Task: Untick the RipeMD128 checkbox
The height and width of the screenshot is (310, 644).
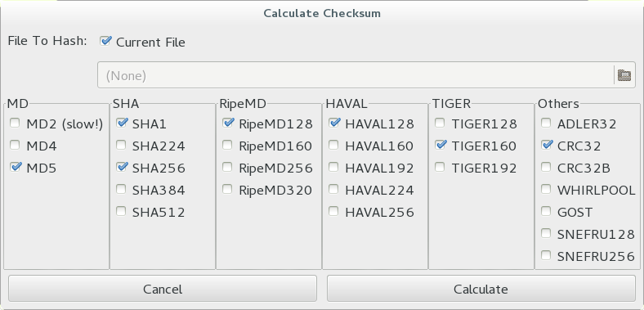Action: 227,123
